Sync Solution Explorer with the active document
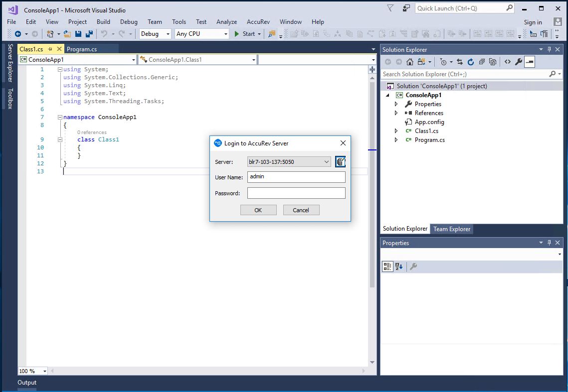This screenshot has width=568, height=392. (460, 61)
